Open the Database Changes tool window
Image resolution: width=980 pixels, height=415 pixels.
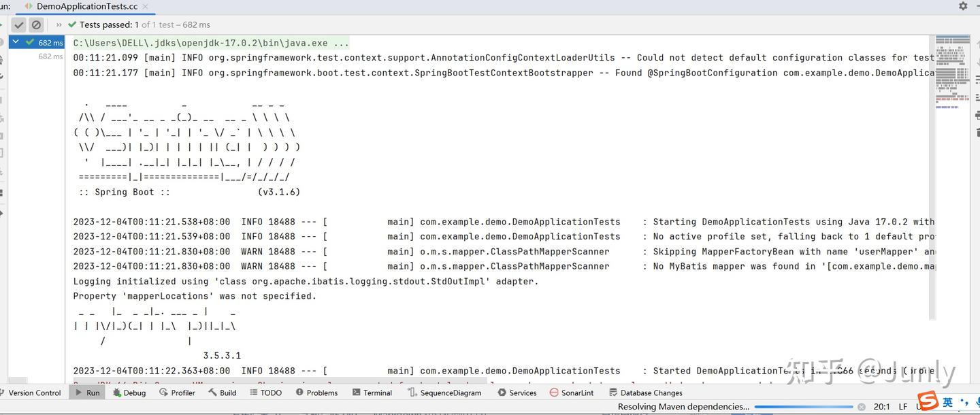(645, 393)
